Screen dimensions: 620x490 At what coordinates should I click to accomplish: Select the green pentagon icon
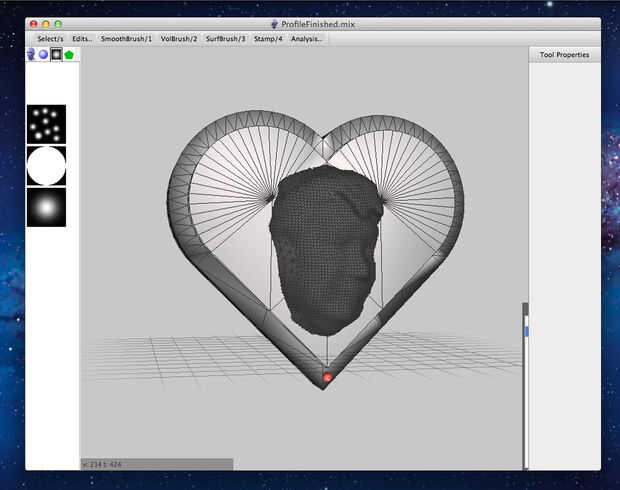click(x=70, y=54)
